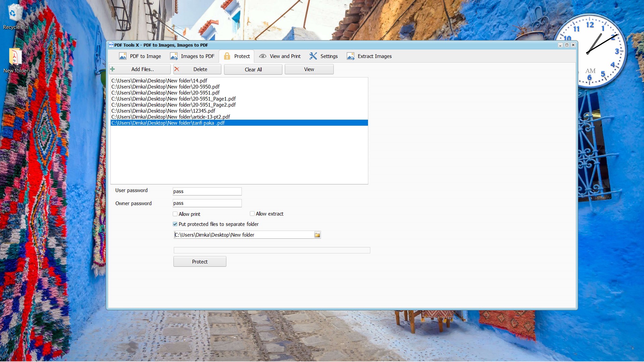
Task: Select 20-5951_Page1.pdf in the file list
Action: pos(173,99)
